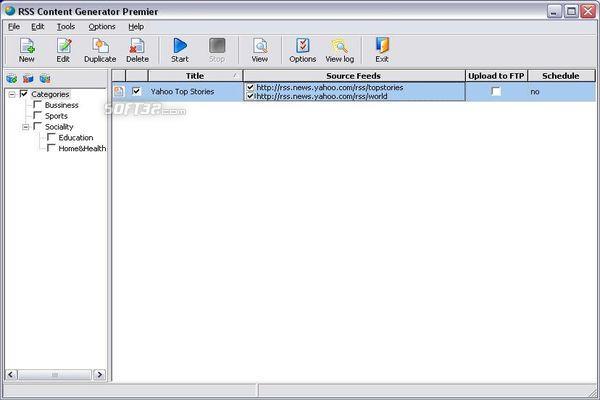Open the Options toolbar icon
Image resolution: width=600 pixels, height=400 pixels.
pos(303,50)
